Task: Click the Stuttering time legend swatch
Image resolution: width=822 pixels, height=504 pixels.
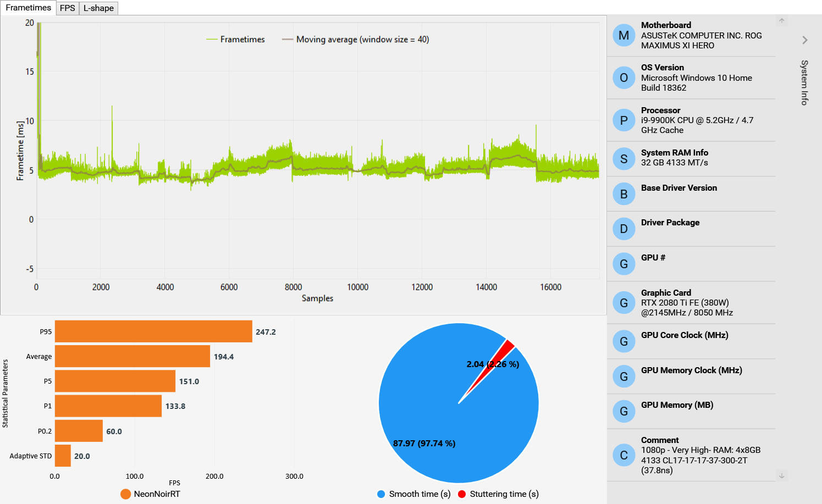Action: [x=462, y=494]
